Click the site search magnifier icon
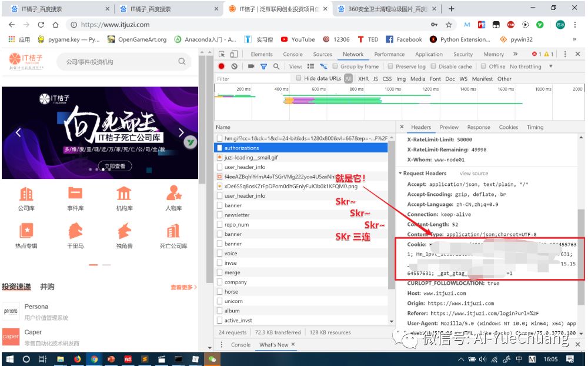Screen dimensions: 588x366 click(182, 61)
